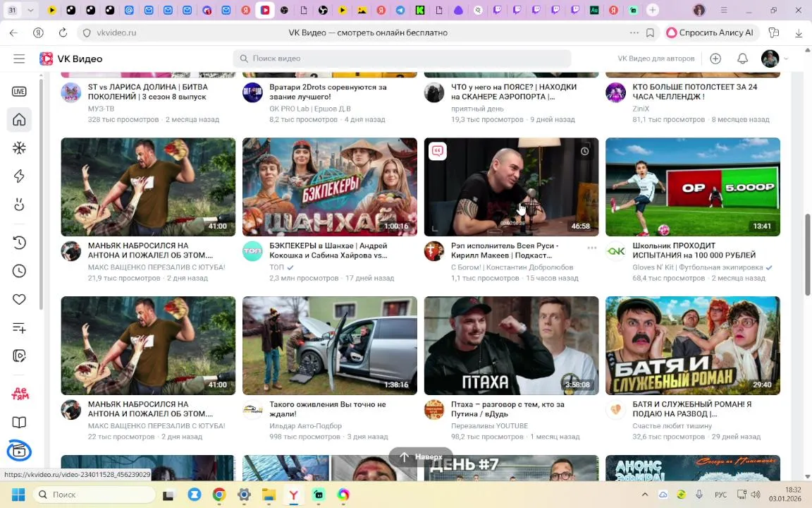Open the Детям kids section
The width and height of the screenshot is (812, 508).
[20, 394]
